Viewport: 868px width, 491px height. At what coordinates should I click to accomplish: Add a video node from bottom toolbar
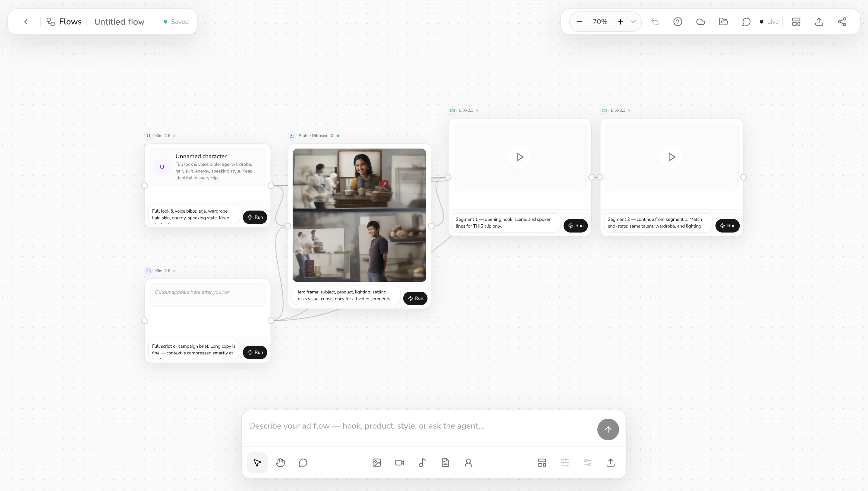pyautogui.click(x=400, y=463)
